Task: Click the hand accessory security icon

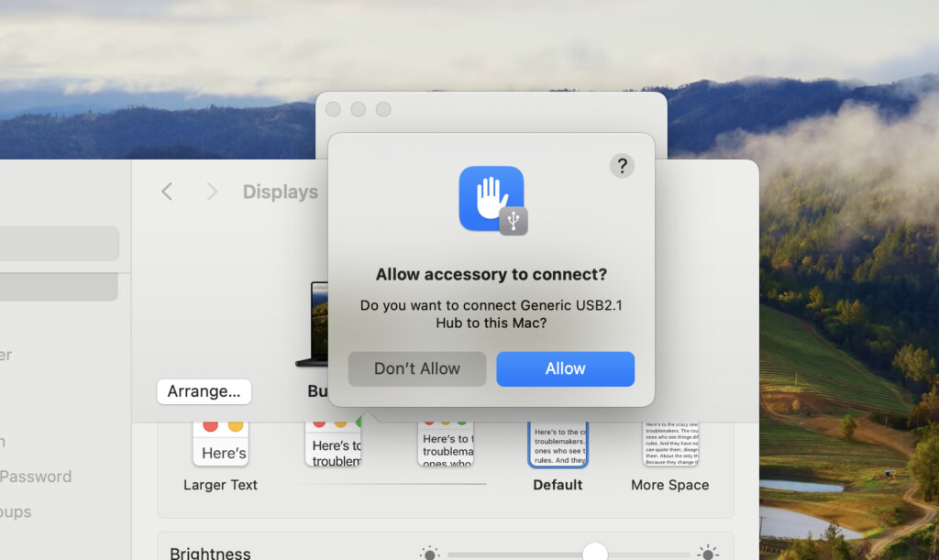Action: pyautogui.click(x=492, y=199)
